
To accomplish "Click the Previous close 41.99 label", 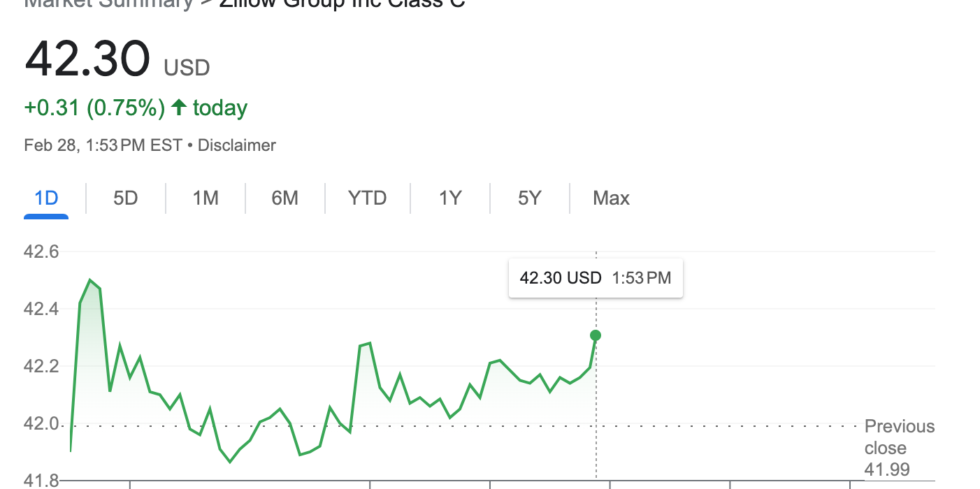I will click(899, 448).
